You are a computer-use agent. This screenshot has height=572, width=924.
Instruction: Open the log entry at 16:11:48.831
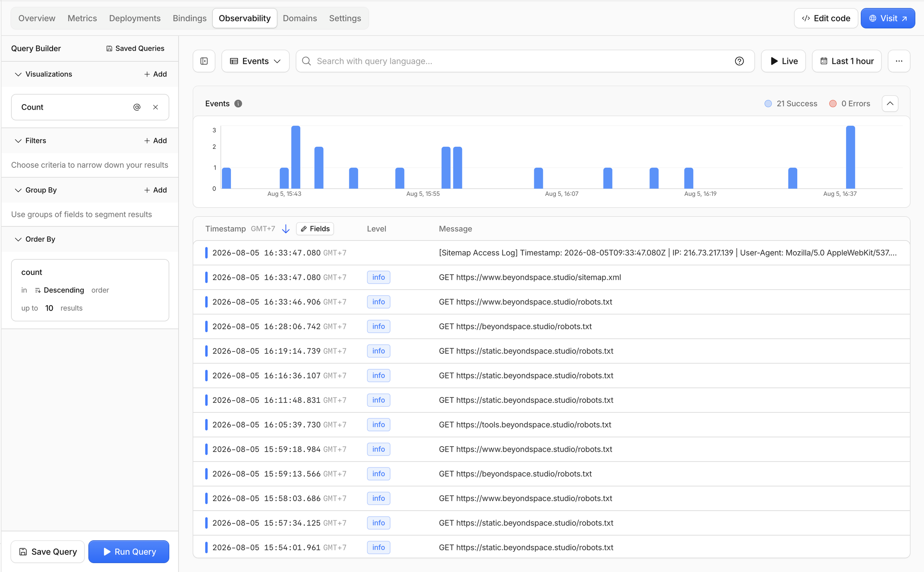(551, 400)
